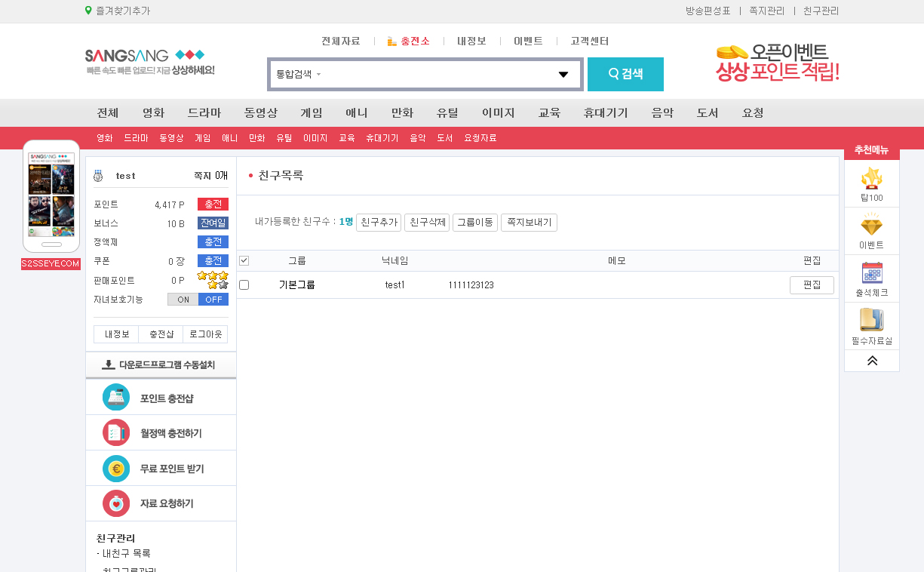Click the essential files folder icon
This screenshot has width=924, height=572.
[871, 320]
